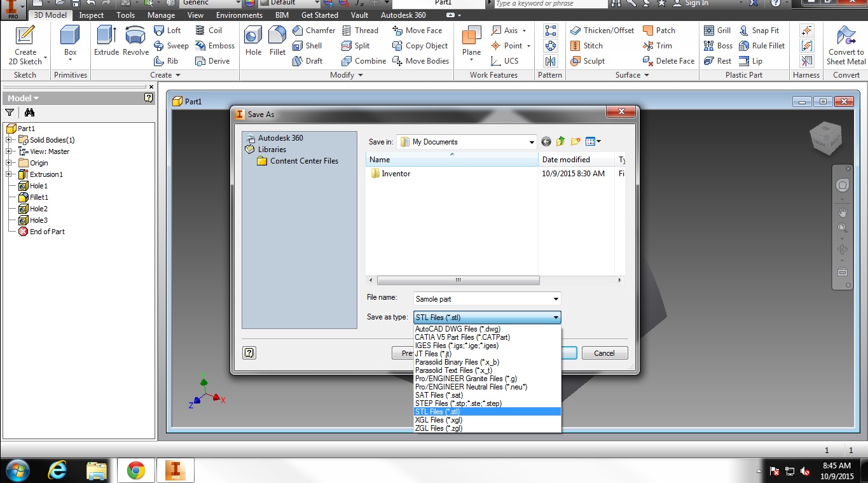Select Content Center Files location
The image size is (868, 483).
[x=298, y=161]
